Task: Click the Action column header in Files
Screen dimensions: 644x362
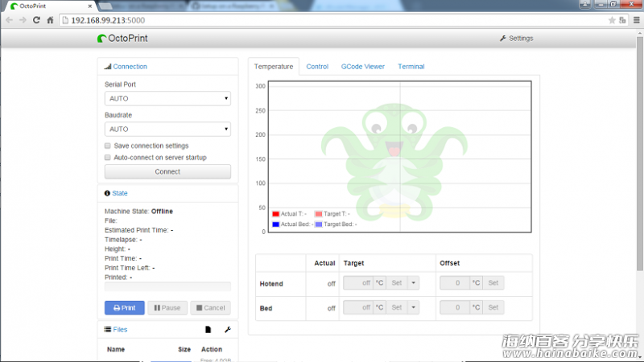Action: (212, 349)
